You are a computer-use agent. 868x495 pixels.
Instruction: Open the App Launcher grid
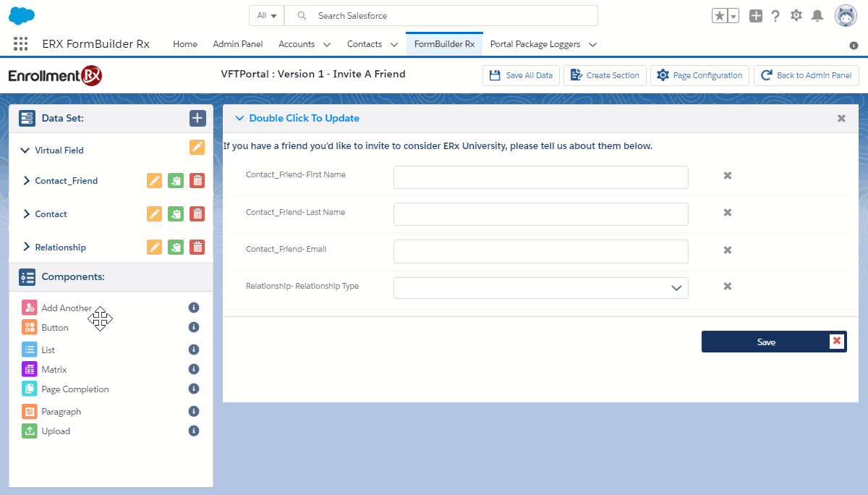point(21,44)
